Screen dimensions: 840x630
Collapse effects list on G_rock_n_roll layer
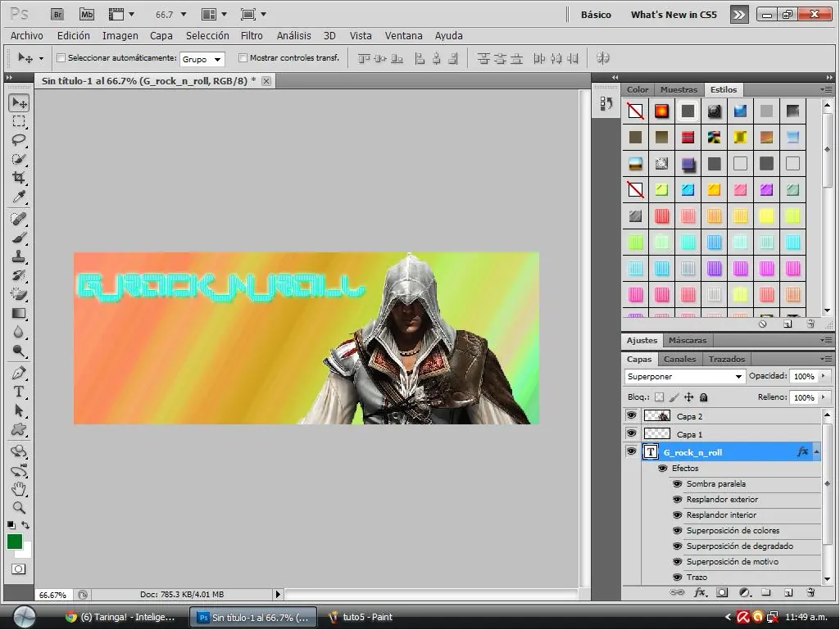point(817,452)
